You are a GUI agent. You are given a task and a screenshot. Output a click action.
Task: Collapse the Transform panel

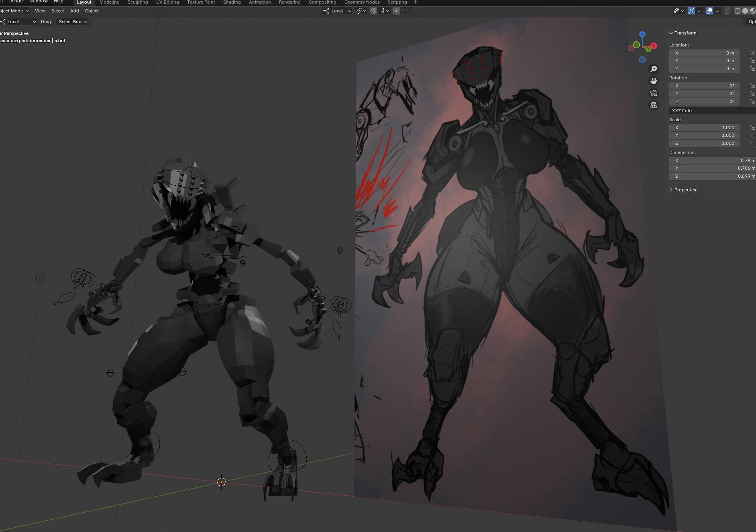click(685, 33)
